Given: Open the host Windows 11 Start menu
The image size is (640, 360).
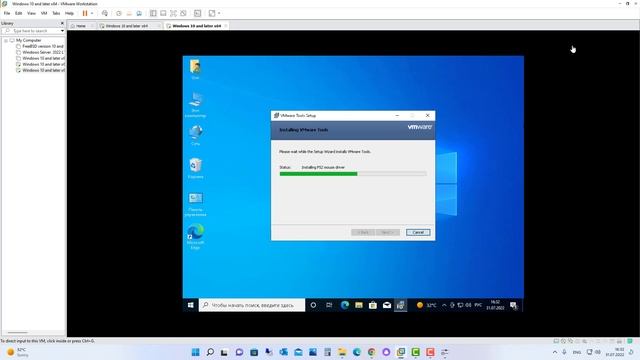Looking at the screenshot, I should pyautogui.click(x=196, y=352).
